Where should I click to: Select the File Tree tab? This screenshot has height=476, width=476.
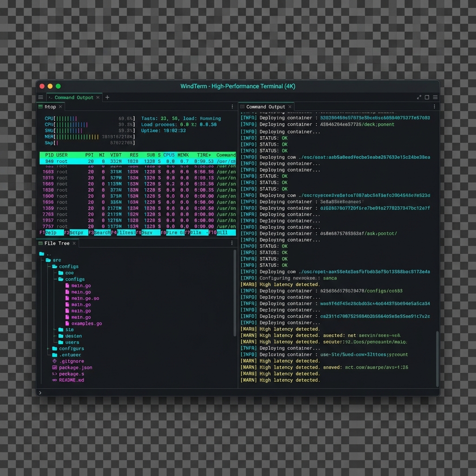point(56,244)
